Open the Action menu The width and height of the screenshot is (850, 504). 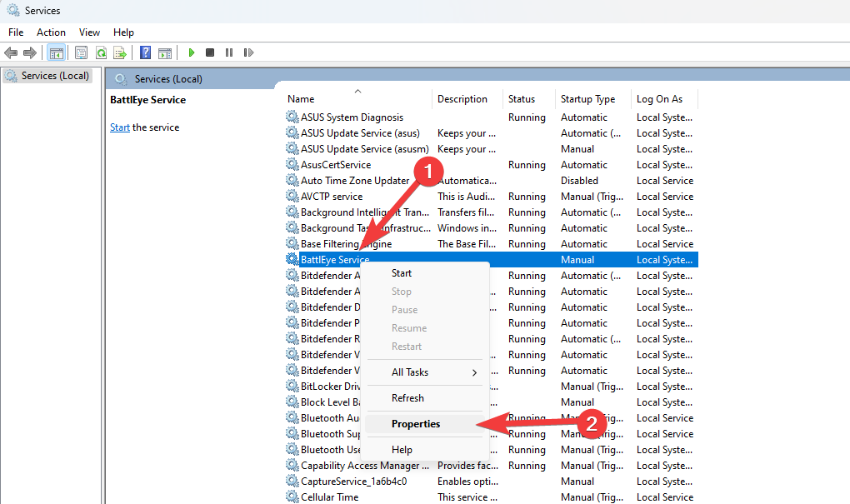pyautogui.click(x=51, y=32)
